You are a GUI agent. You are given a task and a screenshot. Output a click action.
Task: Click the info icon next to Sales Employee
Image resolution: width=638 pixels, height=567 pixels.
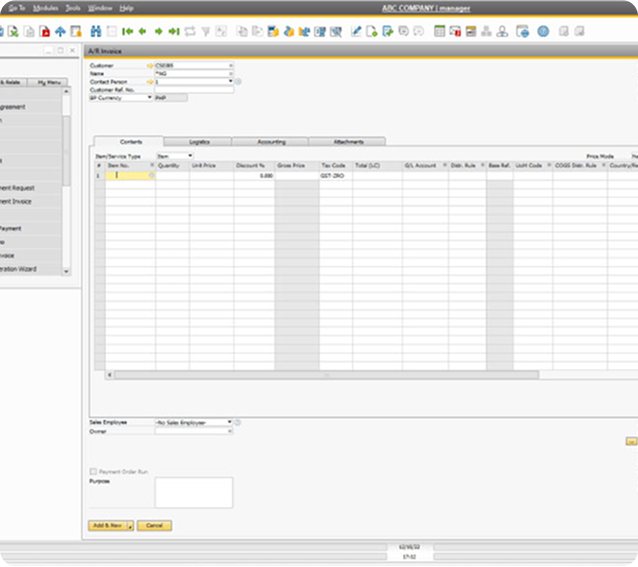pos(238,423)
